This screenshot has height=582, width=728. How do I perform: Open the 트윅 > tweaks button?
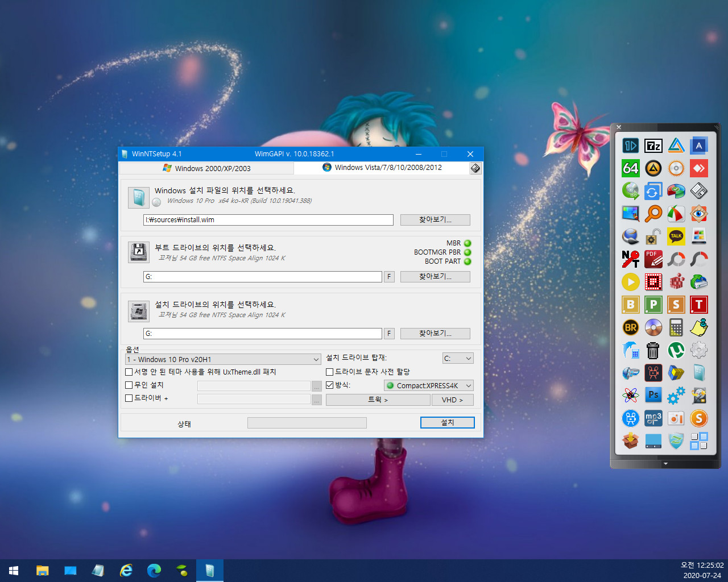pyautogui.click(x=378, y=400)
